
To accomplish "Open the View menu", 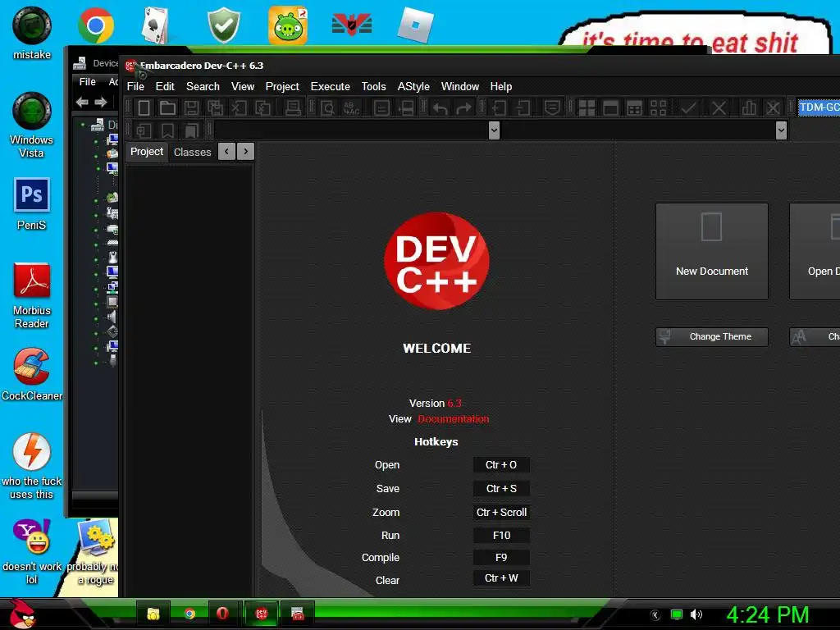I will 243,86.
